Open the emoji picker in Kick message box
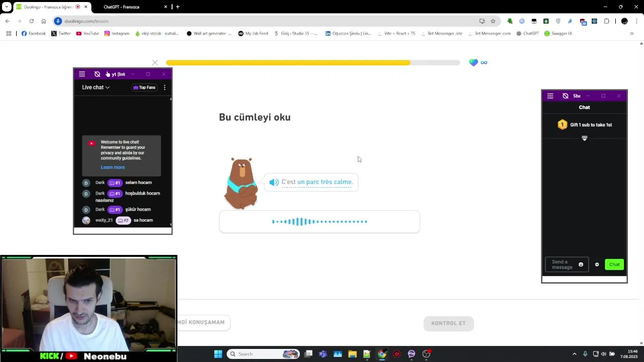This screenshot has width=644, height=362. [x=581, y=264]
